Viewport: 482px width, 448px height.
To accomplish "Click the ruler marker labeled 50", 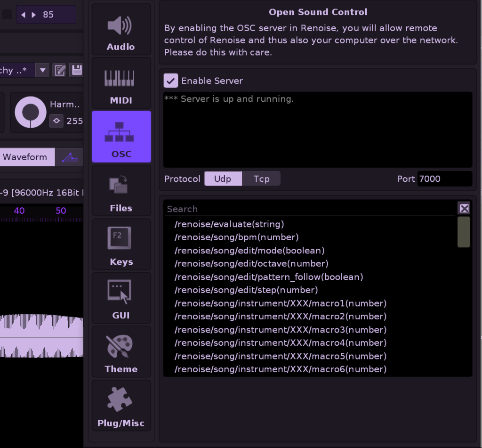I will (61, 211).
